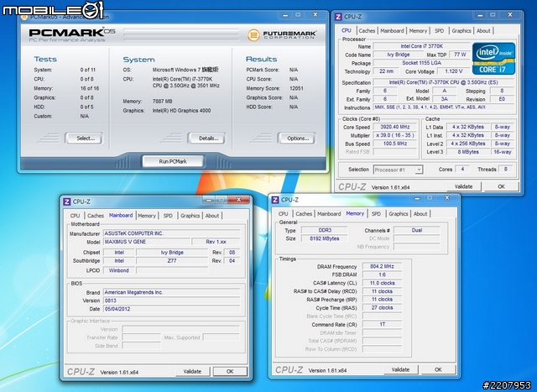Select Graphics tab in the Mainboard CPU-Z window
The image size is (537, 392).
point(190,216)
